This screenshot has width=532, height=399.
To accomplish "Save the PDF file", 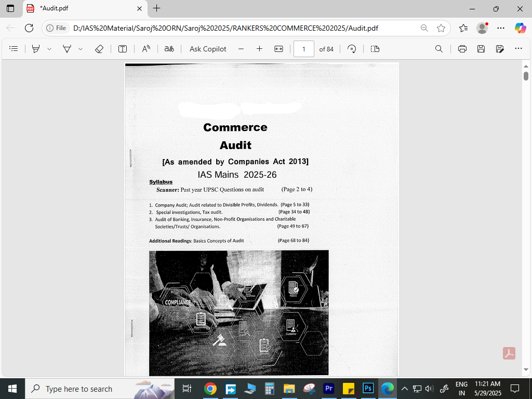I will click(x=481, y=49).
